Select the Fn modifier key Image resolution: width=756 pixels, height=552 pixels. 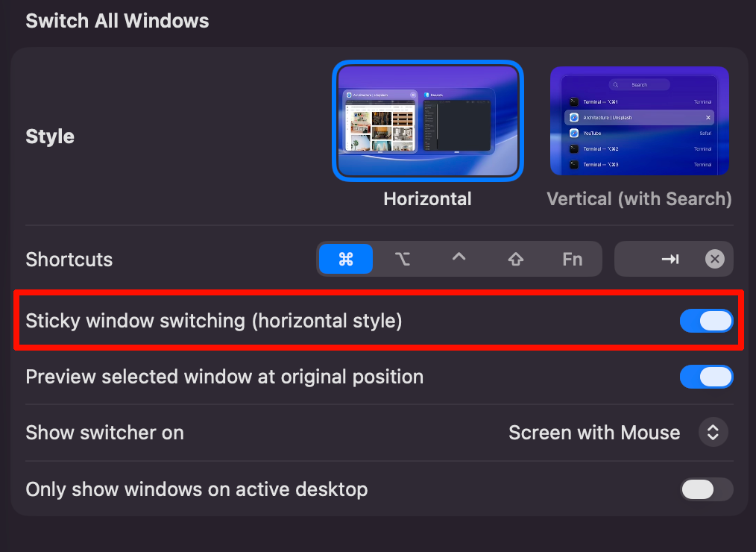click(x=573, y=259)
